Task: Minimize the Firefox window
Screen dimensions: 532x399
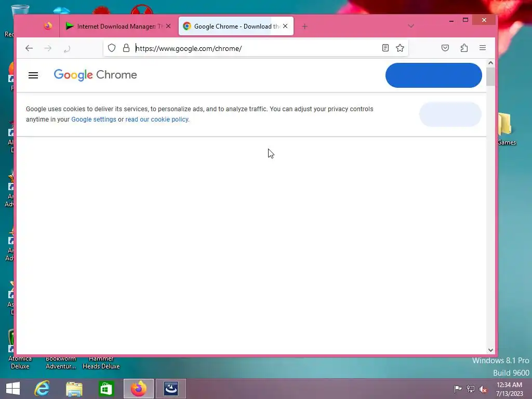Action: tap(451, 20)
